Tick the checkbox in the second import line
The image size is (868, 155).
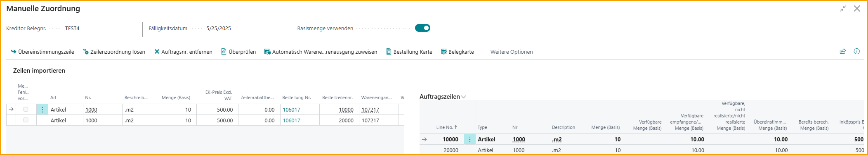(x=26, y=120)
